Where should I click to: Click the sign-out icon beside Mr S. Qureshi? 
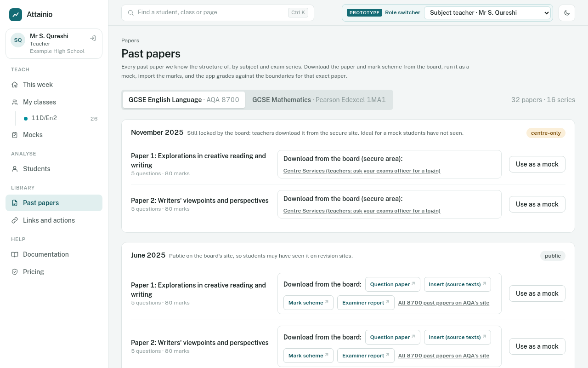[x=93, y=39]
